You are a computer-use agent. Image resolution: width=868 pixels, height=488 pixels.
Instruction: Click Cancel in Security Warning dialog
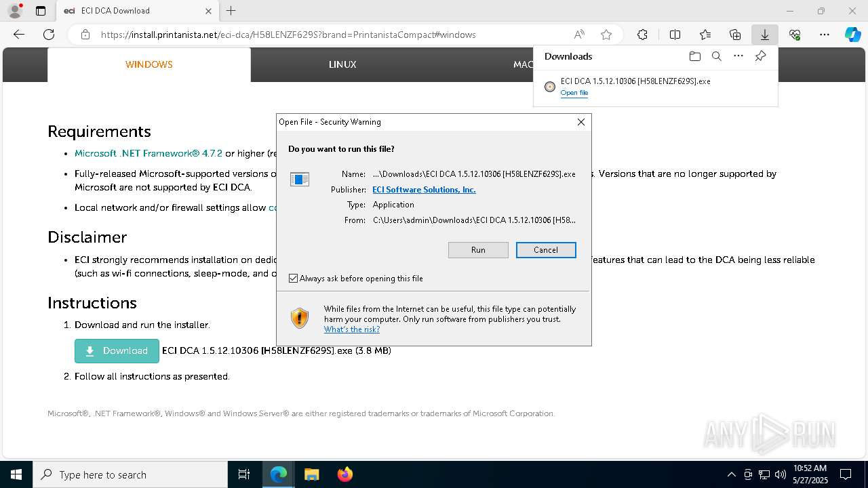[546, 250]
